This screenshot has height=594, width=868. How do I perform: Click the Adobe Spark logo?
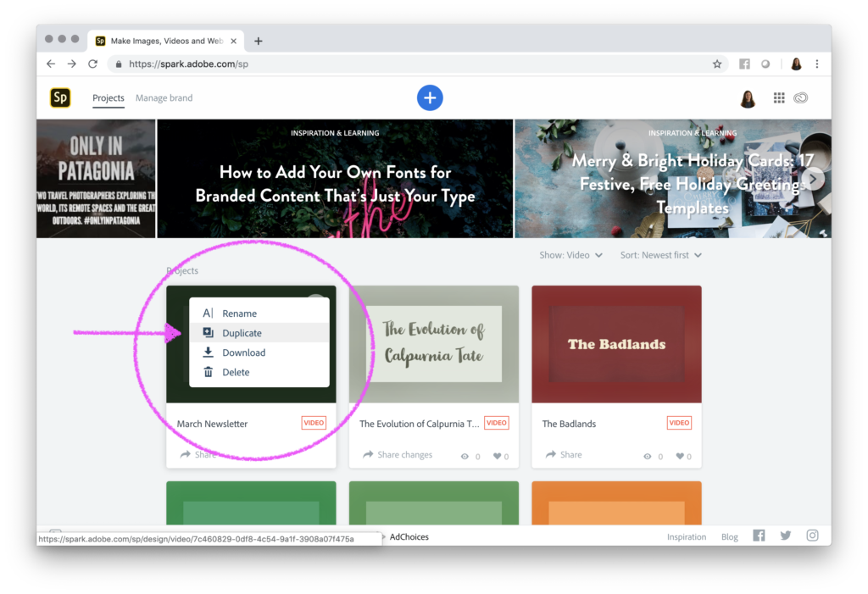tap(60, 97)
